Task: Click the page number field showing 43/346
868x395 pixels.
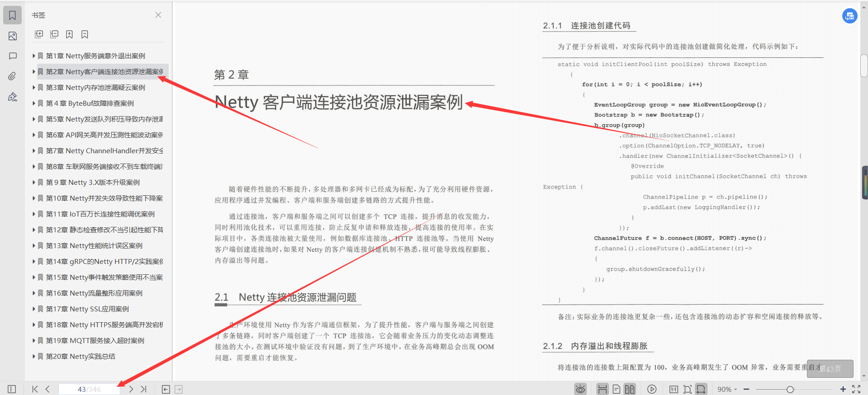Action: [89, 389]
